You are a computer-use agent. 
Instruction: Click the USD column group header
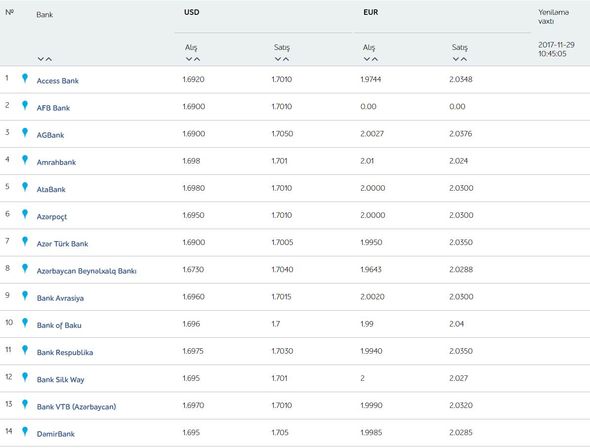pyautogui.click(x=192, y=12)
